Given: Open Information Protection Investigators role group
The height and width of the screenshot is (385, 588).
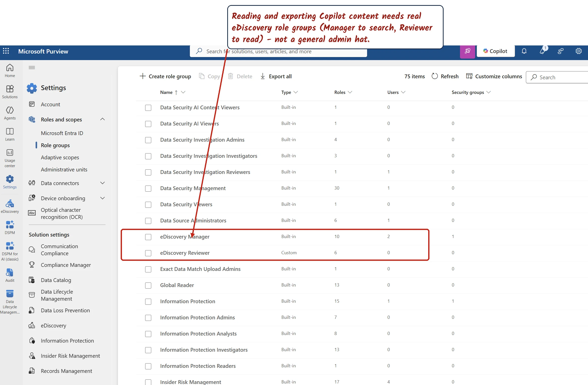Looking at the screenshot, I should coord(204,350).
